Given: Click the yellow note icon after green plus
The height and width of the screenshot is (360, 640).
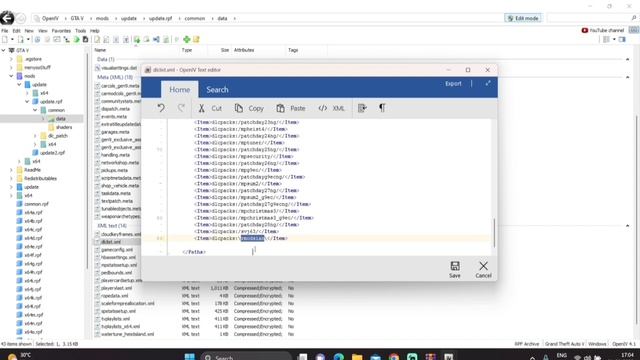Looking at the screenshot, I should tap(196, 39).
